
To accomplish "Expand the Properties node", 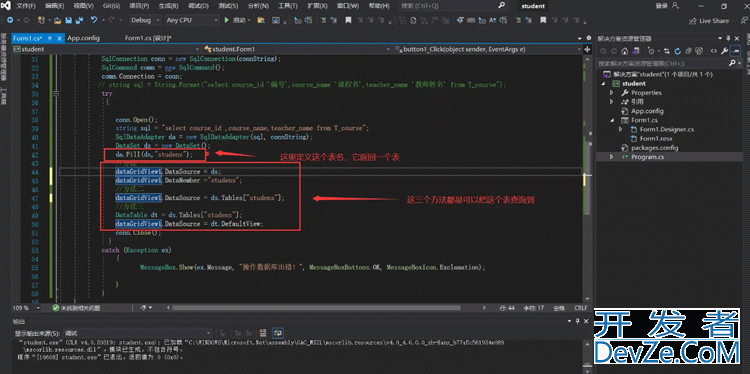I will coord(611,93).
